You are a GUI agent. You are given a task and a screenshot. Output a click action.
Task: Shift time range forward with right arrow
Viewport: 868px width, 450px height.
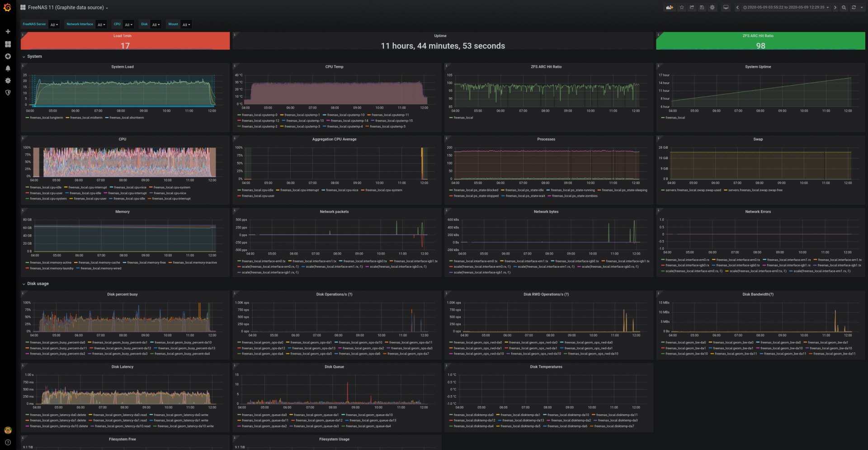(835, 7)
